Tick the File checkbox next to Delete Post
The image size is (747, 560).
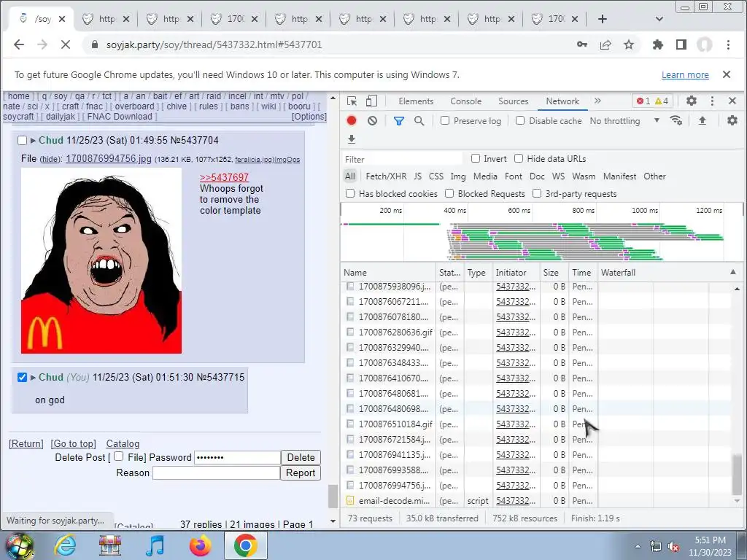coord(119,456)
